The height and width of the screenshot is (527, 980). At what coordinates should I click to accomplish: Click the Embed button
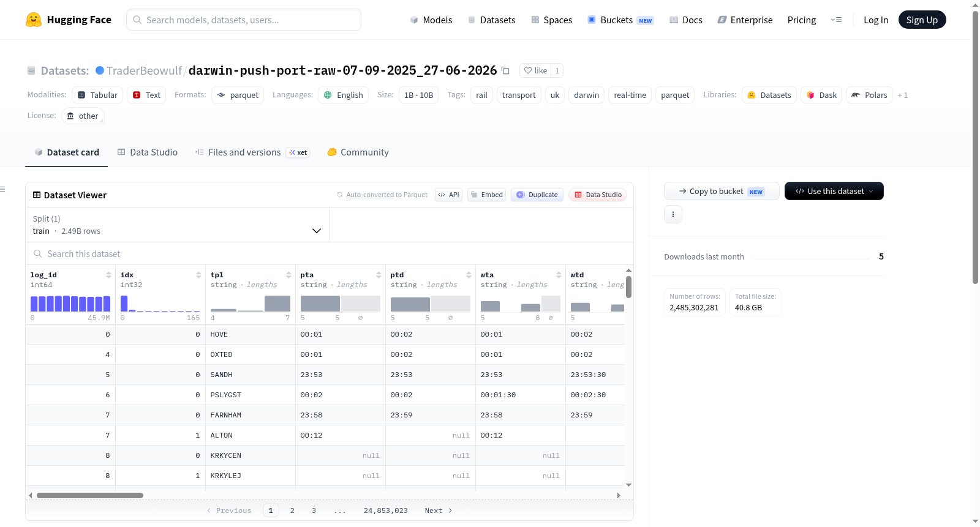tap(486, 195)
